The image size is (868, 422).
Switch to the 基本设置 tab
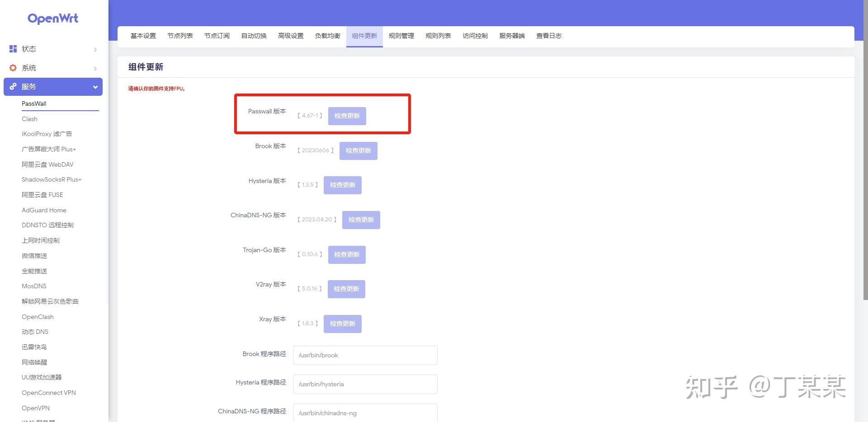143,36
